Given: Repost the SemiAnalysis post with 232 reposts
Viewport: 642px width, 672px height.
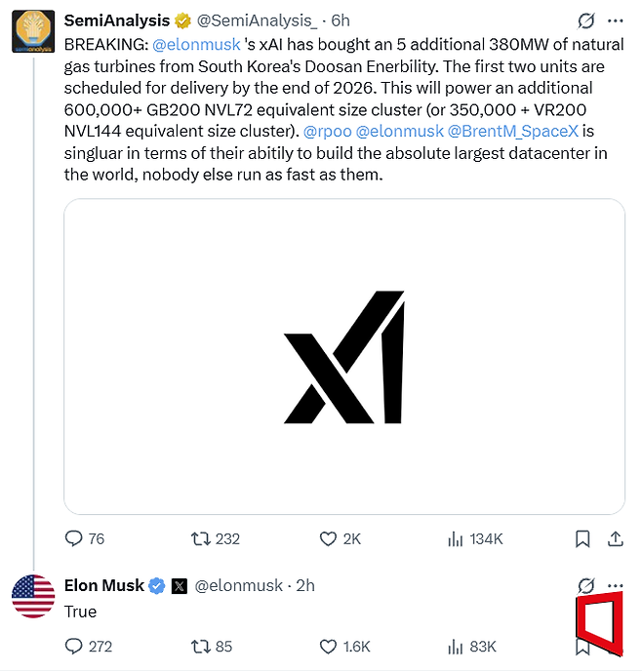Looking at the screenshot, I should 201,538.
